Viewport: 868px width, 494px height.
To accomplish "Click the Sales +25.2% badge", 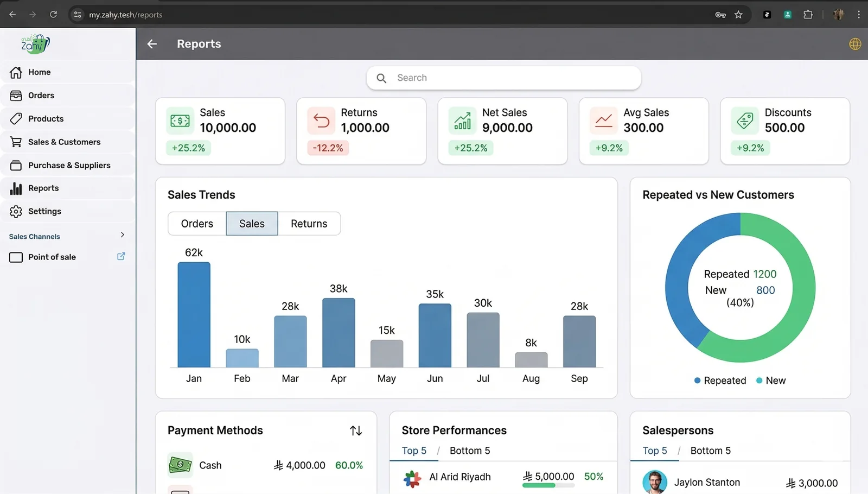I will tap(188, 148).
